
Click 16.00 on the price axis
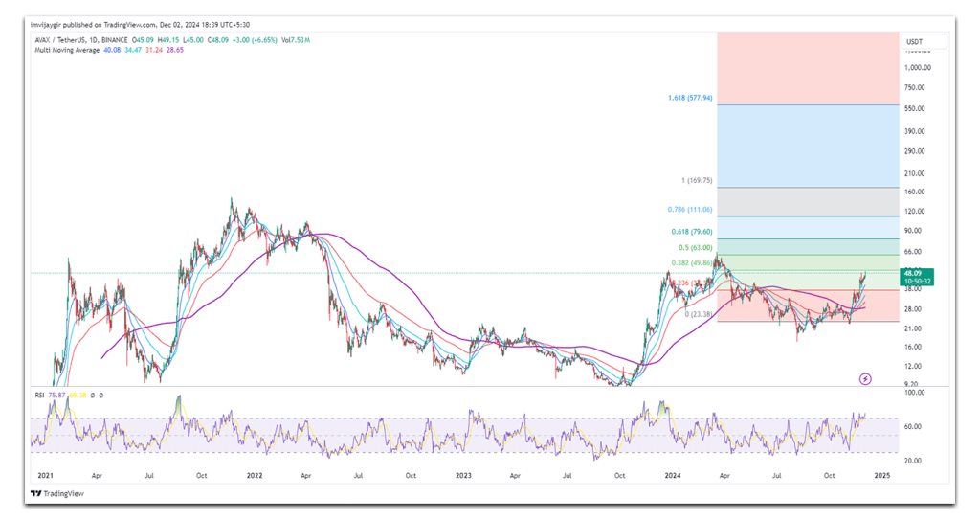click(913, 348)
